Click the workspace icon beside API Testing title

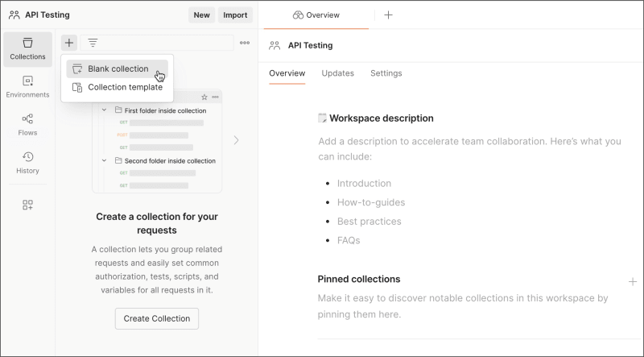(275, 46)
